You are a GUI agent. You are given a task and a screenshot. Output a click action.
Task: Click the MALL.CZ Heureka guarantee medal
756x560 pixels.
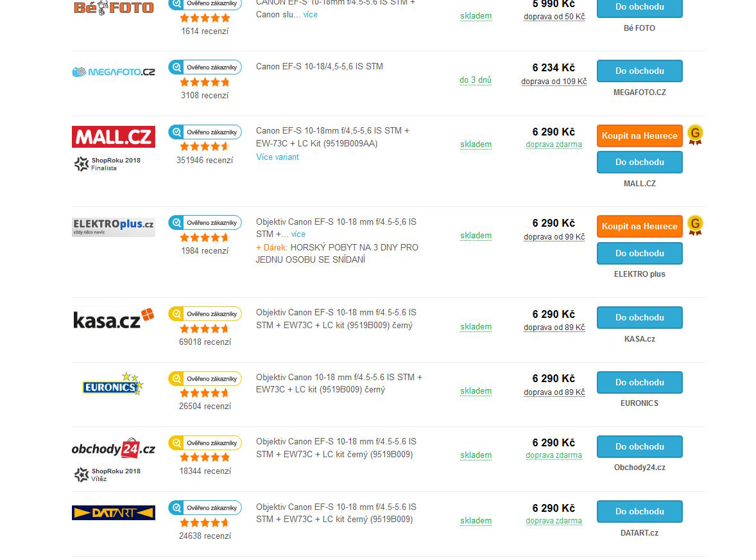coord(695,135)
